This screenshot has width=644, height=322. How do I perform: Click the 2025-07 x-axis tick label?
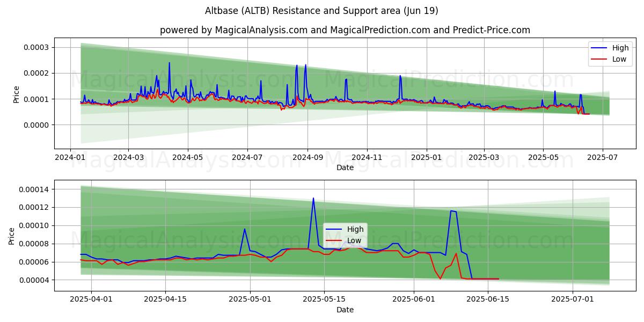[603, 157]
